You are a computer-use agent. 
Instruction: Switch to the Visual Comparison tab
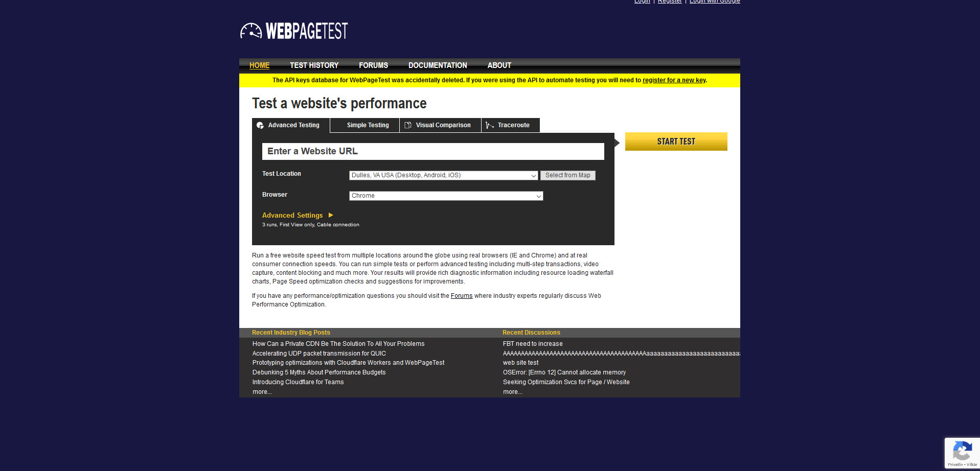click(440, 125)
